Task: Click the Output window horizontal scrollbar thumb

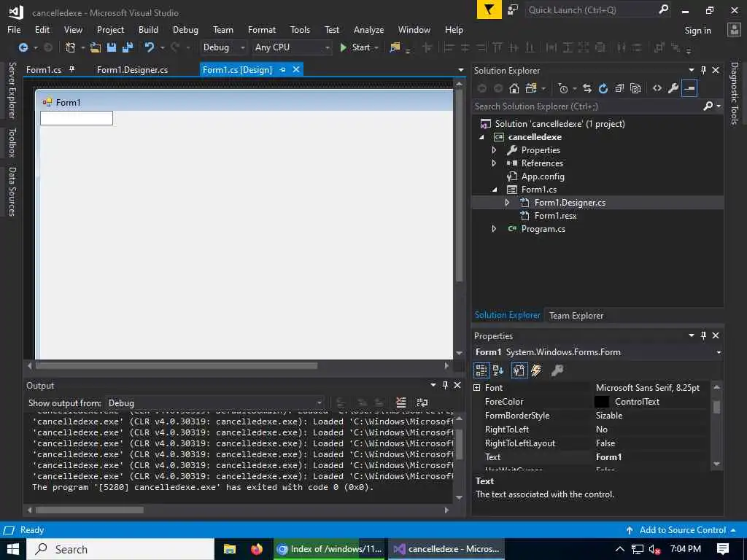Action: click(x=90, y=510)
